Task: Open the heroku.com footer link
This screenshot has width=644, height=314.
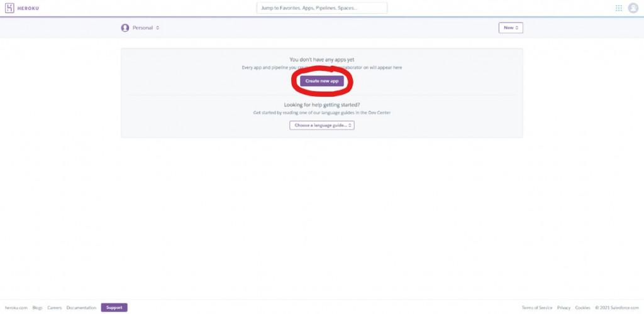Action: 16,308
